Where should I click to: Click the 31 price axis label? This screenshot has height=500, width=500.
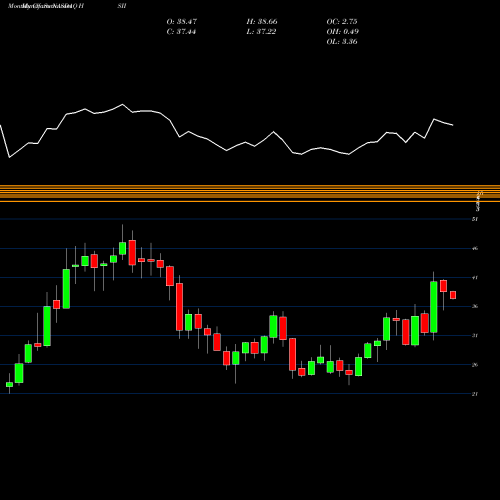coord(475,336)
